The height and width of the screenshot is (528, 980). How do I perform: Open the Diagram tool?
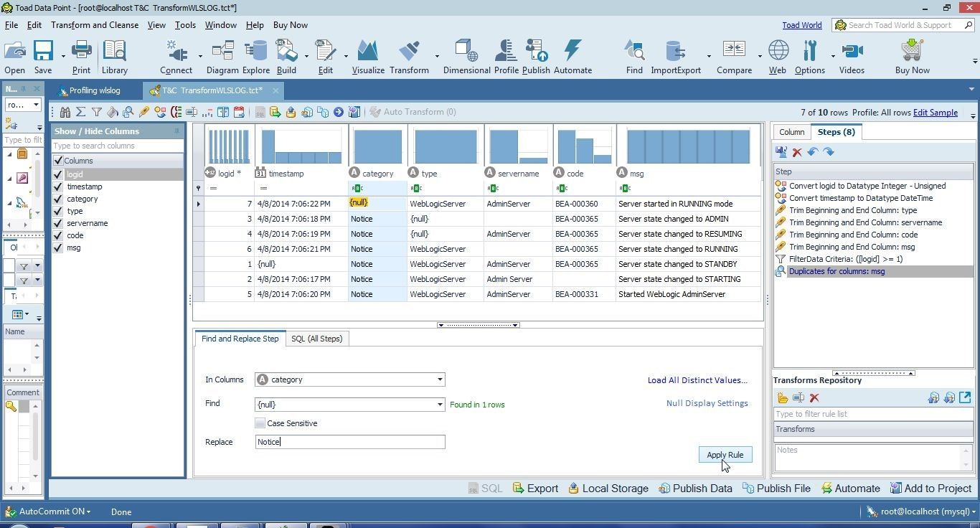click(222, 57)
